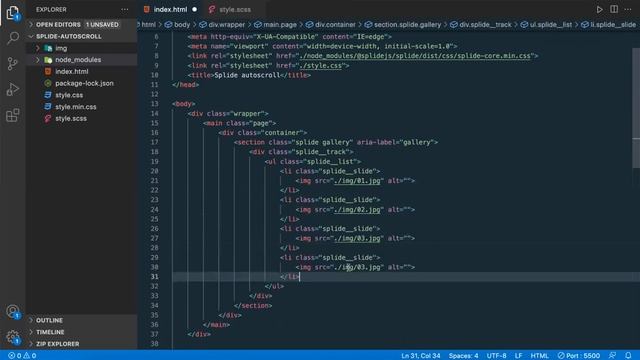Follow the ./style.css href link
Screen dimensions: 640x360
tap(320, 66)
